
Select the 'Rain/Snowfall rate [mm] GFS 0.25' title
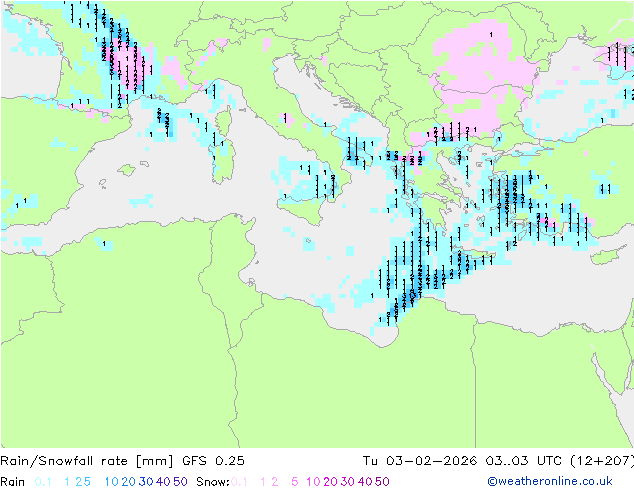point(122,460)
